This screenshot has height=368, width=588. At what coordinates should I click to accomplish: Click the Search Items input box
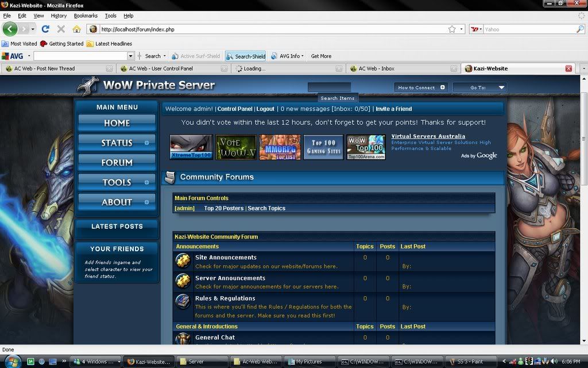[x=329, y=87]
